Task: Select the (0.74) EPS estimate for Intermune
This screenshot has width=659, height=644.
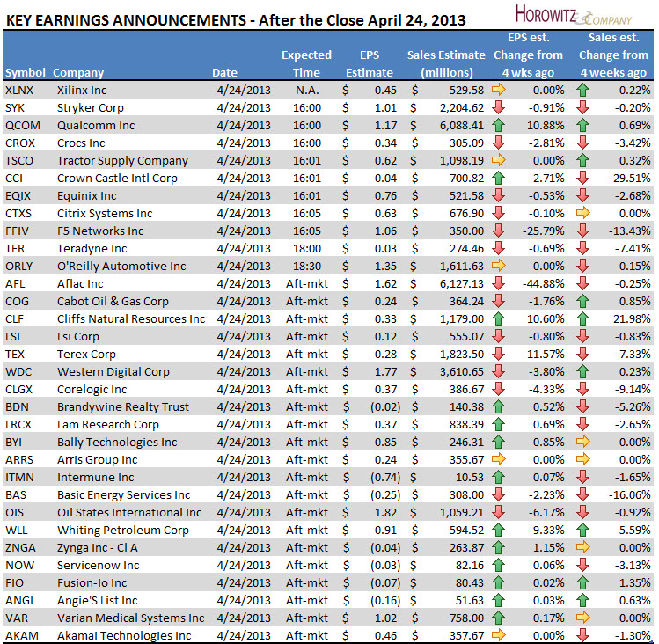Action: 385,478
